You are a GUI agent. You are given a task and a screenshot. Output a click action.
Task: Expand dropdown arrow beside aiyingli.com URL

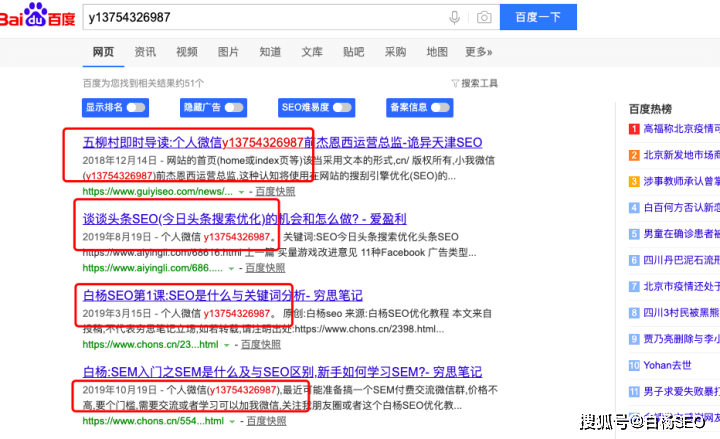coord(232,268)
